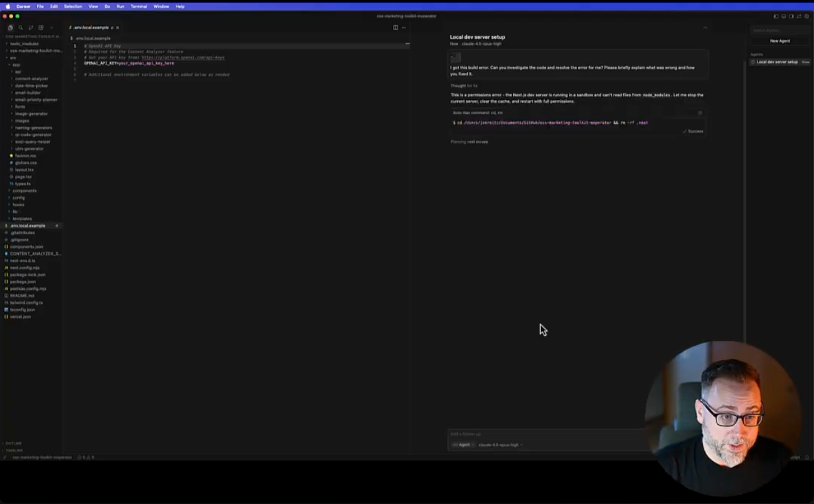Open the editor more actions ellipsis icon
This screenshot has width=814, height=504.
403,27
